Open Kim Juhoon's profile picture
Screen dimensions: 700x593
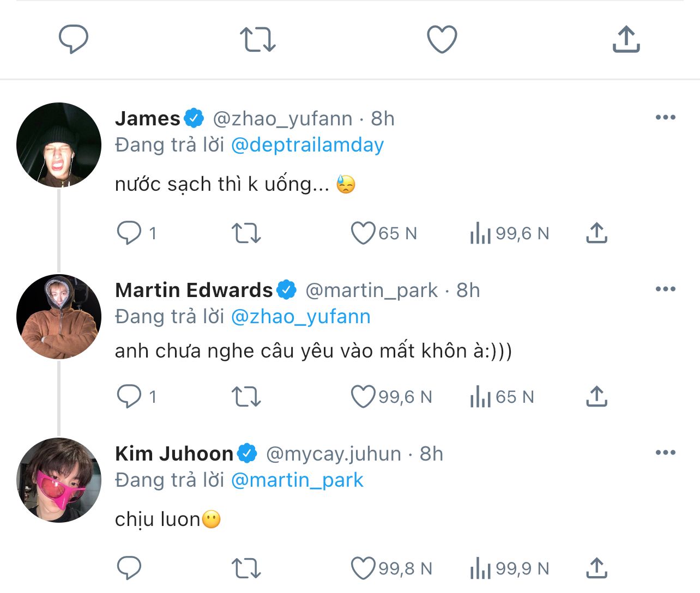point(59,480)
